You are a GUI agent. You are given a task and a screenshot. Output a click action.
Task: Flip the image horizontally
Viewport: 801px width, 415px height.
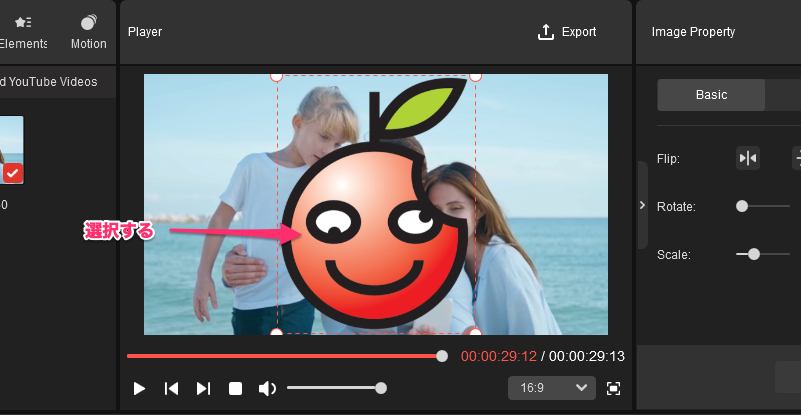tap(747, 158)
